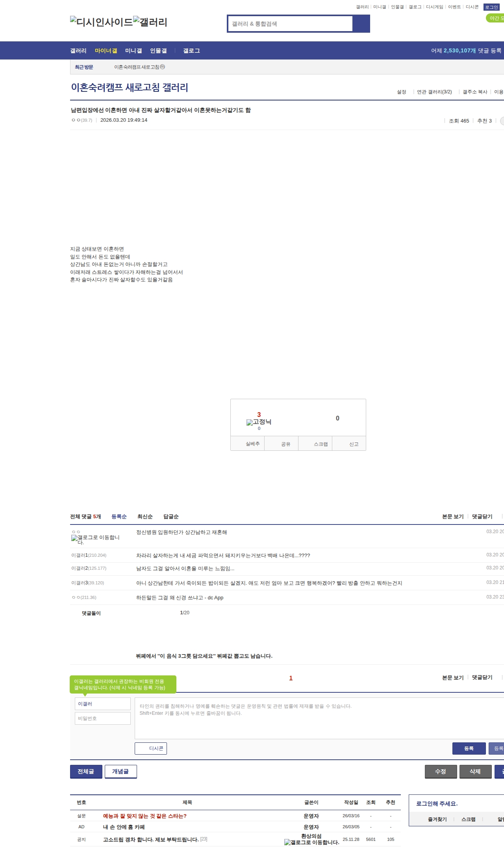Click 로그인해 주세요. in the side box
Image resolution: width=504 pixels, height=848 pixels.
tap(437, 804)
